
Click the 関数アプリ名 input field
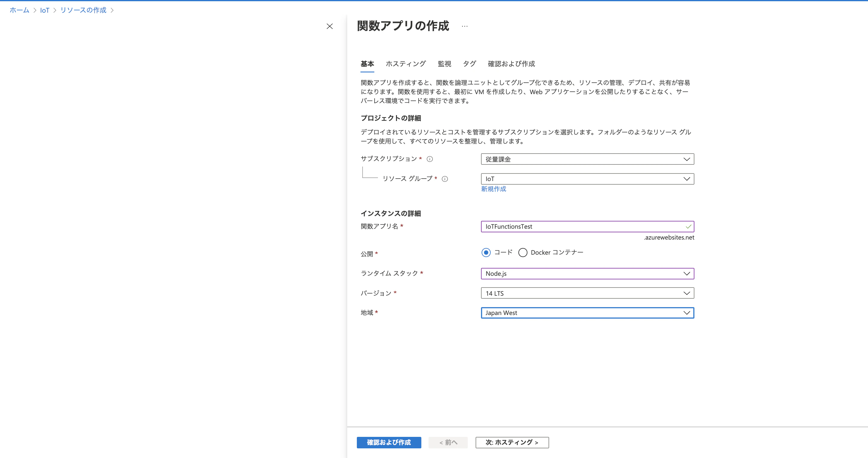[x=587, y=227]
